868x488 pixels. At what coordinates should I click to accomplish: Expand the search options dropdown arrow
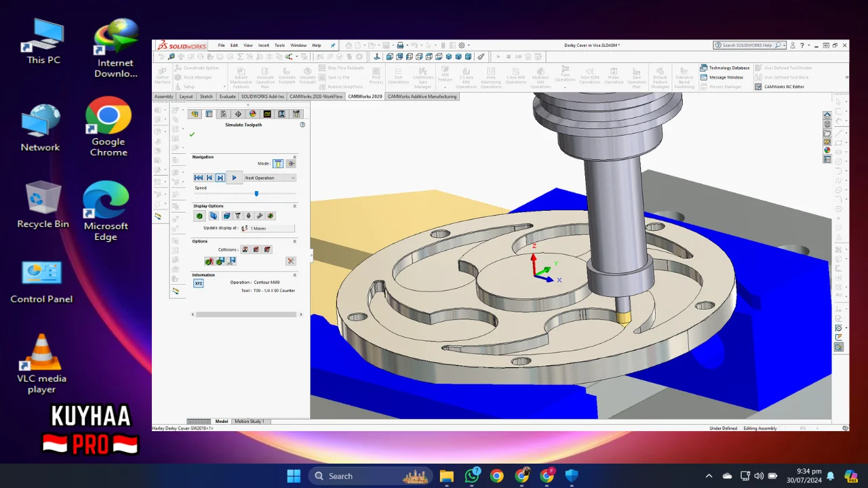click(x=784, y=45)
